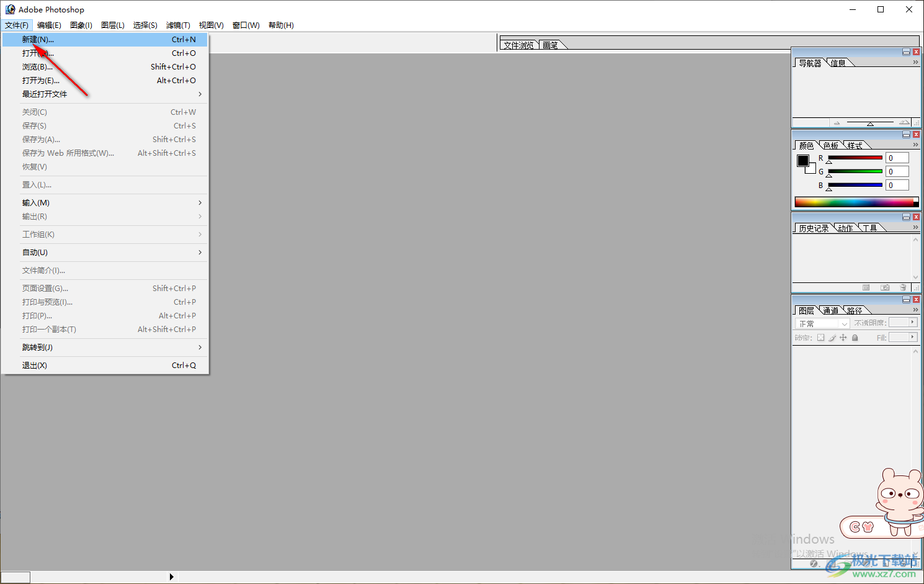Open the 窗口(W) menu

246,25
